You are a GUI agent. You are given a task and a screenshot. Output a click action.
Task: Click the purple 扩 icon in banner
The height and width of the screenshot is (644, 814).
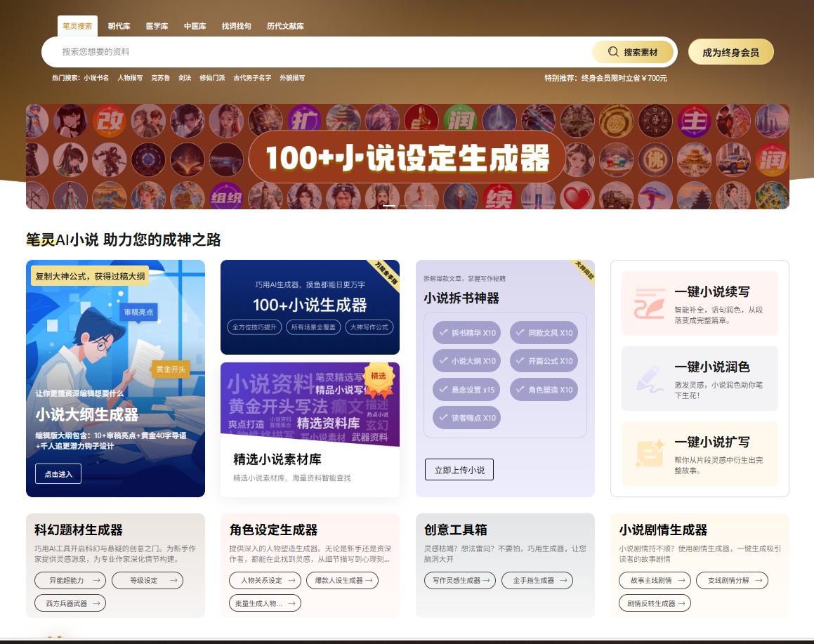[304, 120]
